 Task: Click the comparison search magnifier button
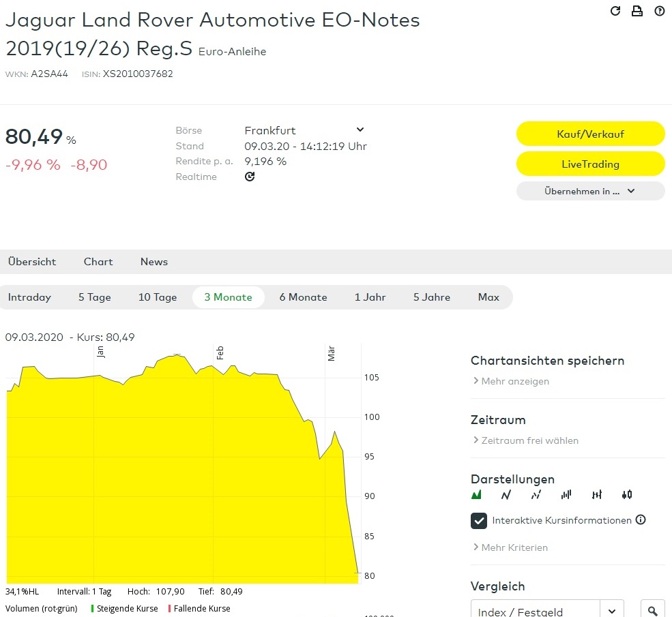click(x=653, y=611)
